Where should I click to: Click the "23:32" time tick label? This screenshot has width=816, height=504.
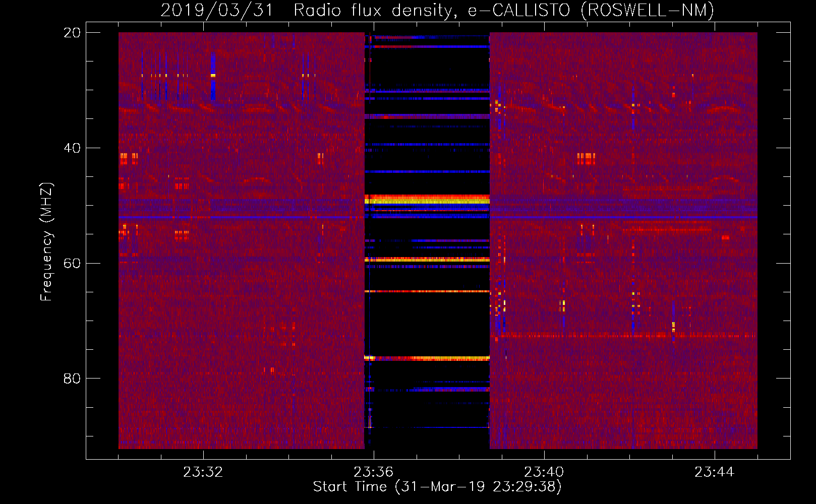(x=203, y=472)
